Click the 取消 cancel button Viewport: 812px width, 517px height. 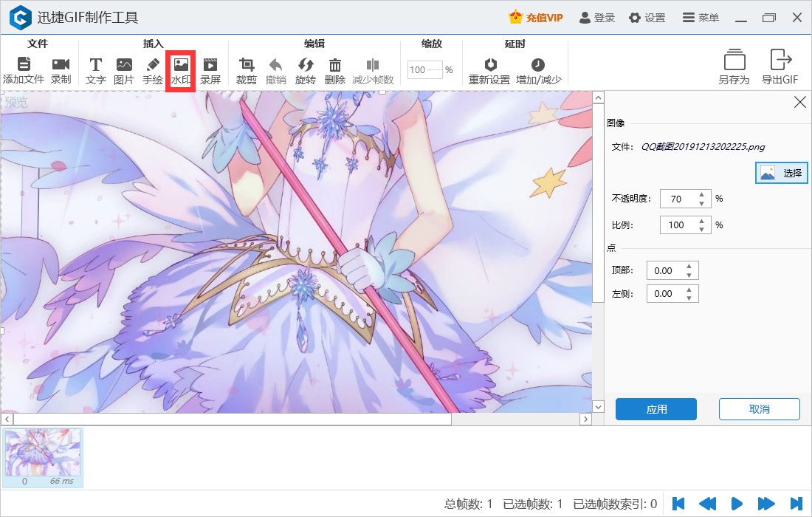[759, 409]
